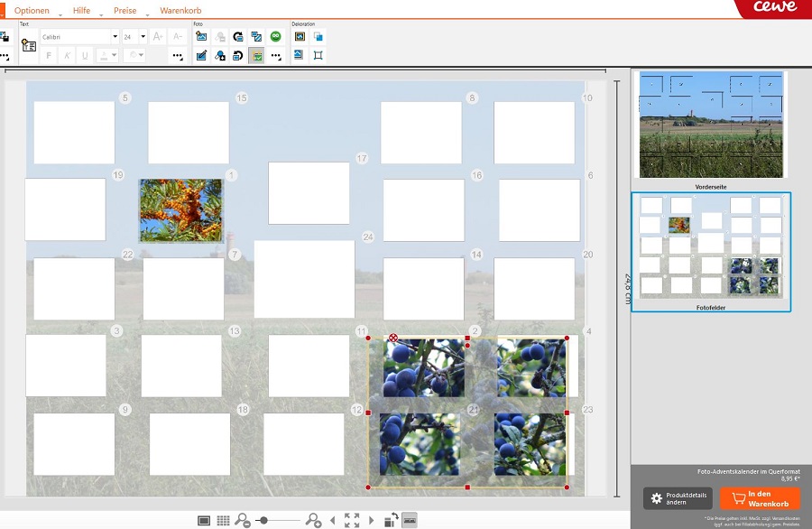Click Produktdetails ändern button
Viewport: 812px width, 529px height.
coord(678,498)
